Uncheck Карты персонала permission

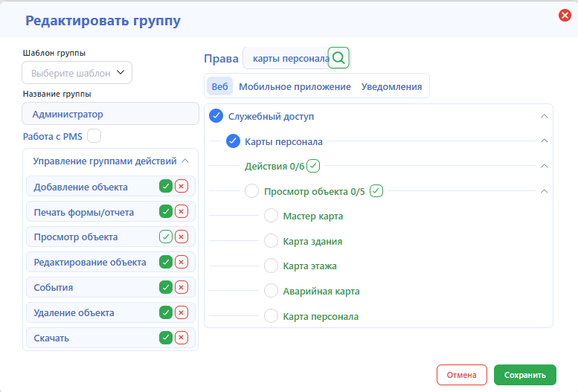tap(233, 141)
